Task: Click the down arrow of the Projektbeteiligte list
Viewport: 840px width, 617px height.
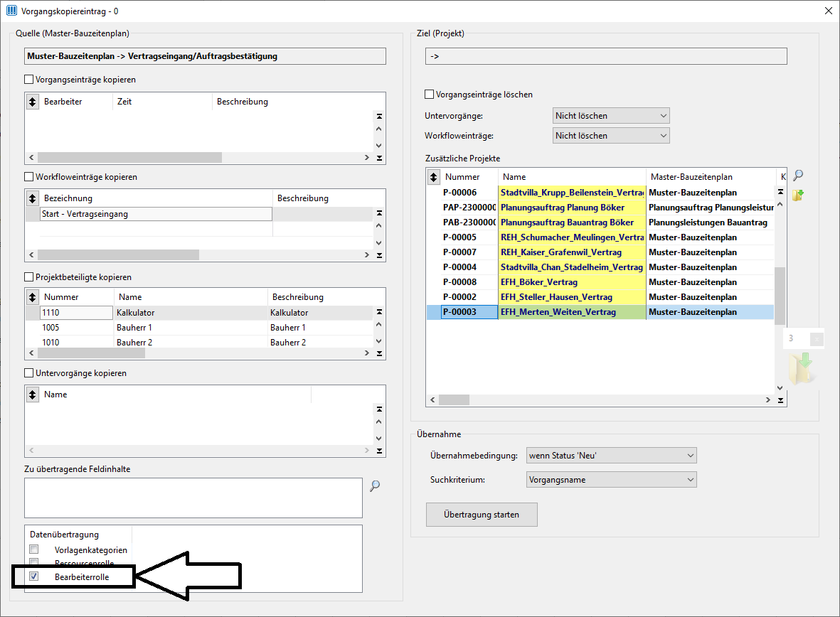Action: click(379, 341)
